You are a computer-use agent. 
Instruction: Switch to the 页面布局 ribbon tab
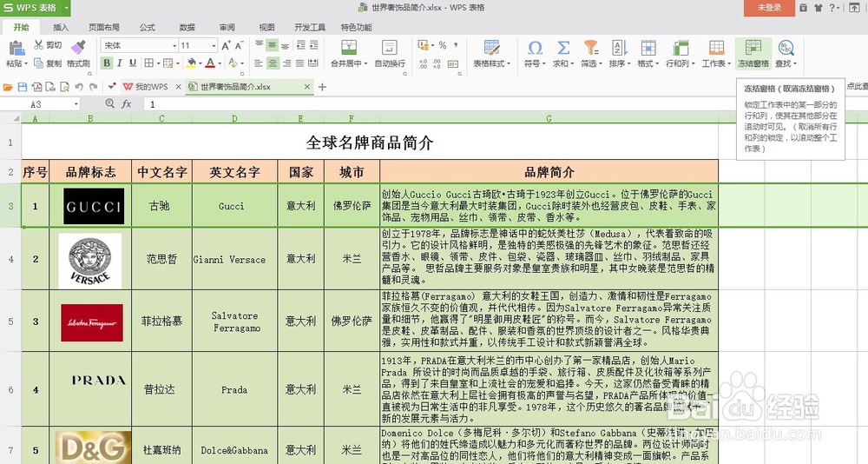coord(104,27)
